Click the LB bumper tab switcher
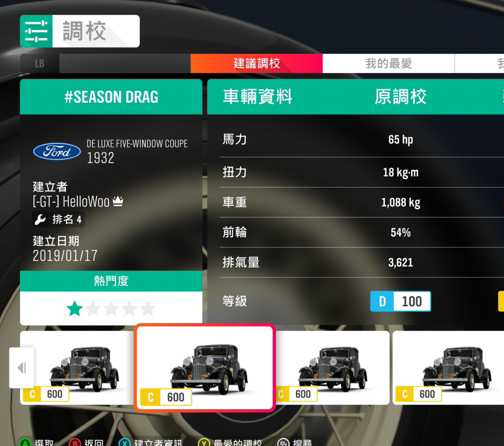Viewport: 504px width, 446px height. point(40,63)
